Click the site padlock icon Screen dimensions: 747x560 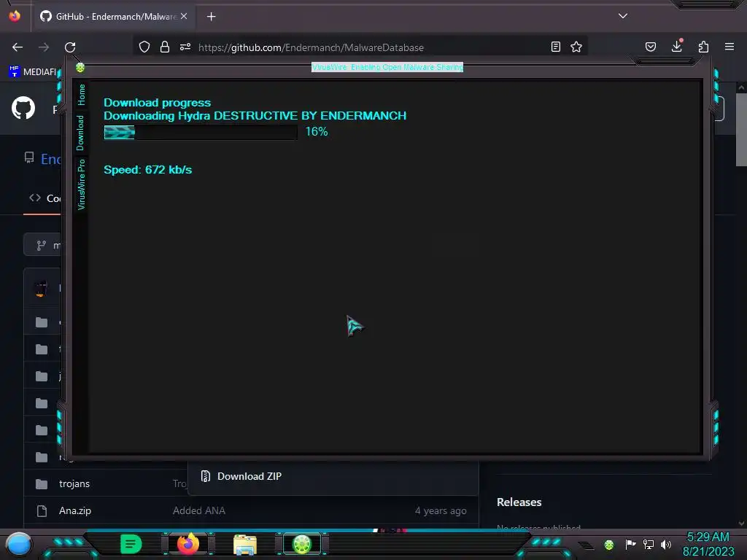165,47
